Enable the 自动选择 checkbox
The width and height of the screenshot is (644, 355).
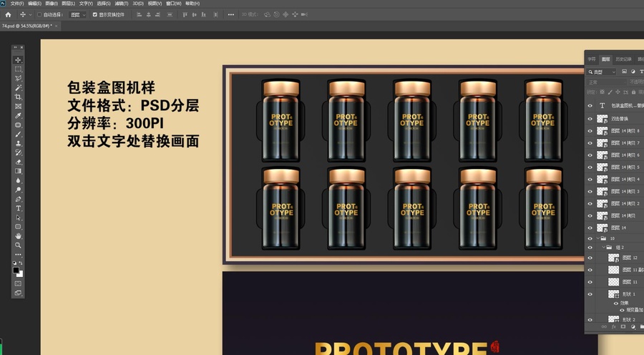click(x=39, y=14)
